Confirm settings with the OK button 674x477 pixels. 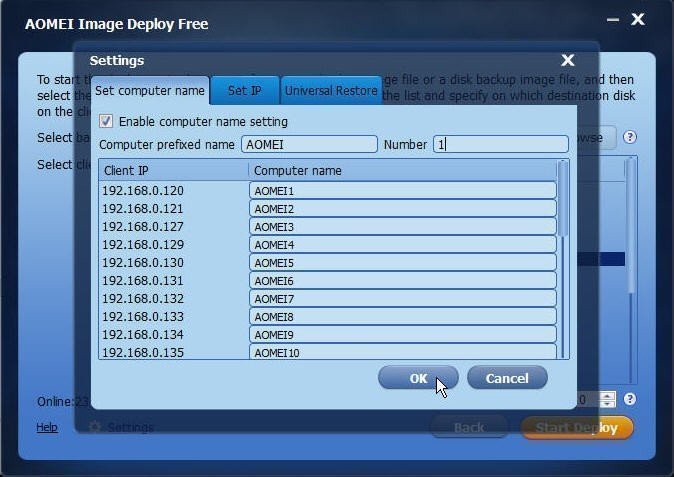click(x=418, y=378)
